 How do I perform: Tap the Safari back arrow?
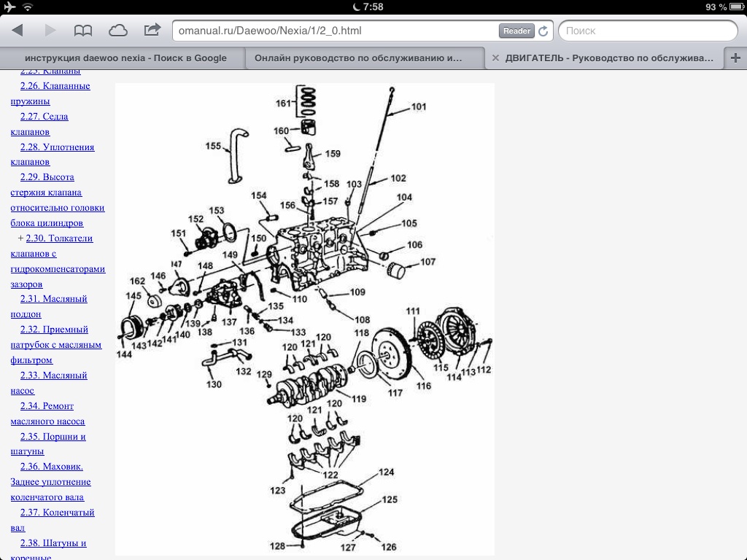pyautogui.click(x=18, y=31)
